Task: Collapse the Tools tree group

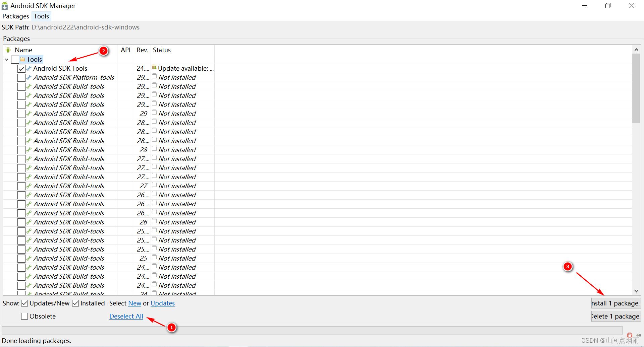Action: click(x=7, y=60)
